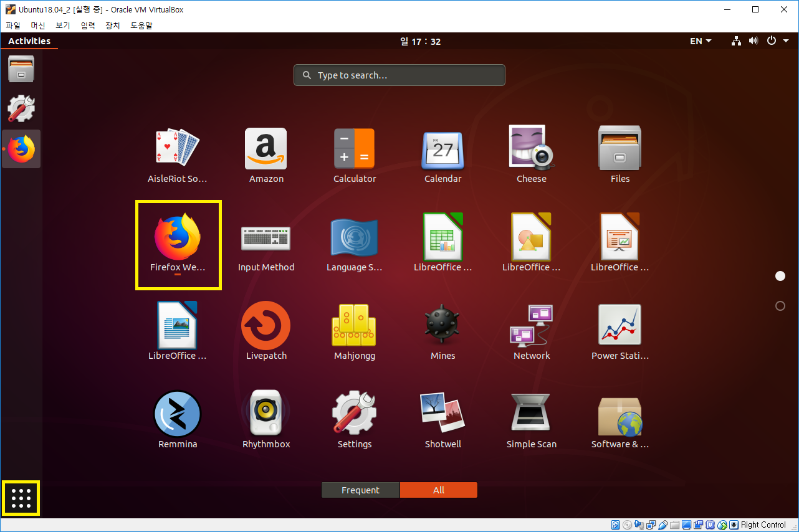Screen dimensions: 799x532
Task: Go to the first app grid page dot
Action: (780, 276)
